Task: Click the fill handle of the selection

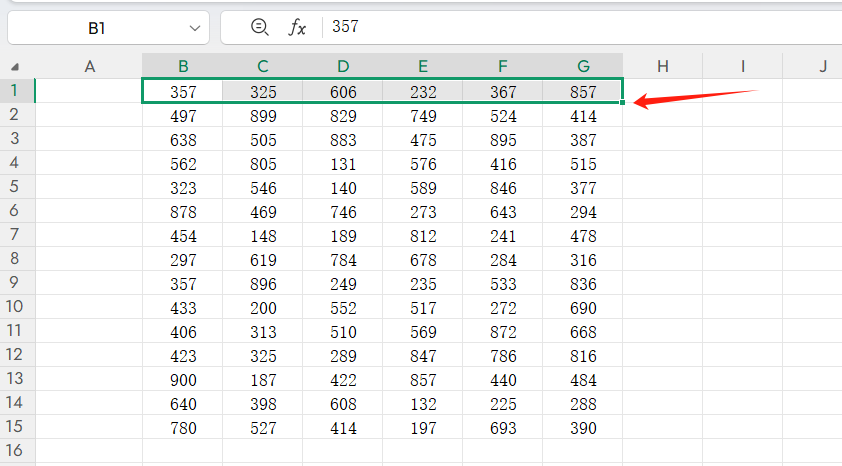Action: (x=622, y=102)
